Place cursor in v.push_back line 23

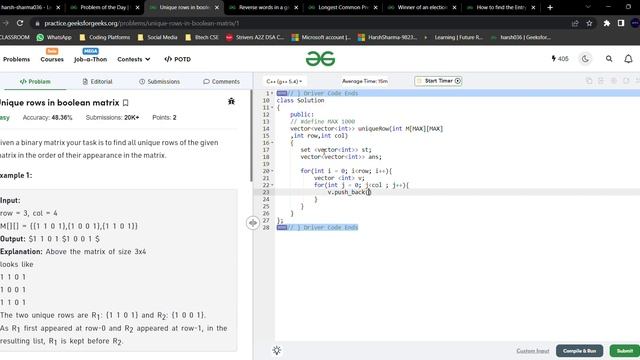349,192
